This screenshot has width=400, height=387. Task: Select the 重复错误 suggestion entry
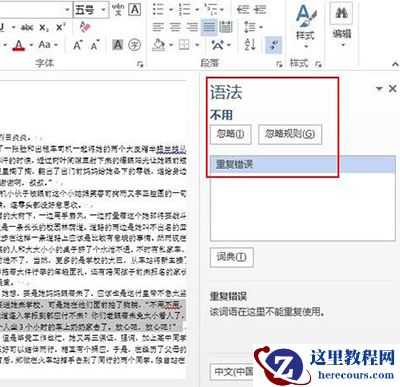[302, 164]
